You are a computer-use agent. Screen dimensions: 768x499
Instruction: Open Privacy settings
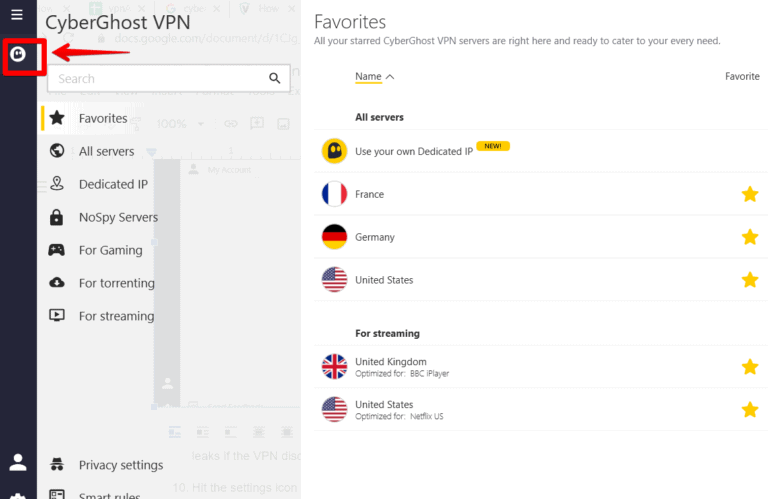(120, 465)
